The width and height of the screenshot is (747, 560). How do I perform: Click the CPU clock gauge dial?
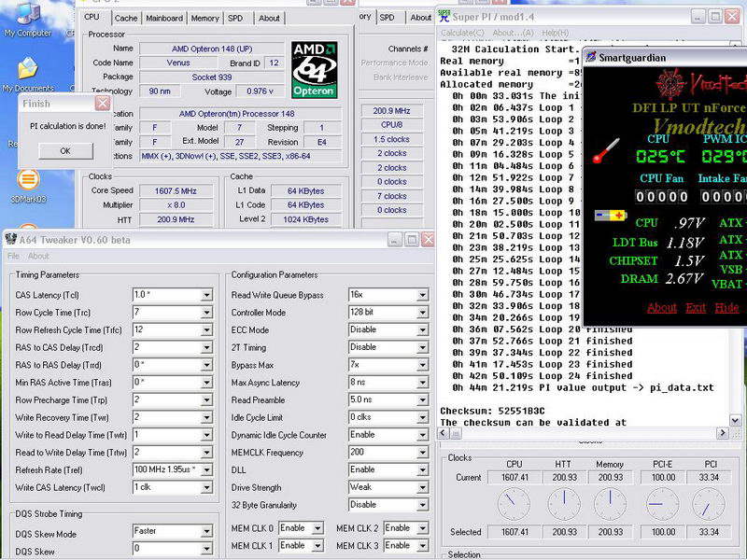514,504
